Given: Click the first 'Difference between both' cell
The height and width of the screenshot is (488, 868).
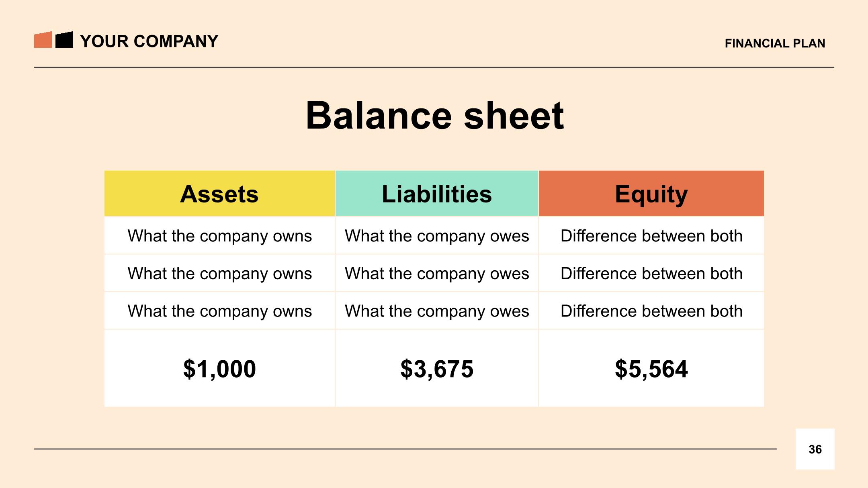Looking at the screenshot, I should 651,236.
